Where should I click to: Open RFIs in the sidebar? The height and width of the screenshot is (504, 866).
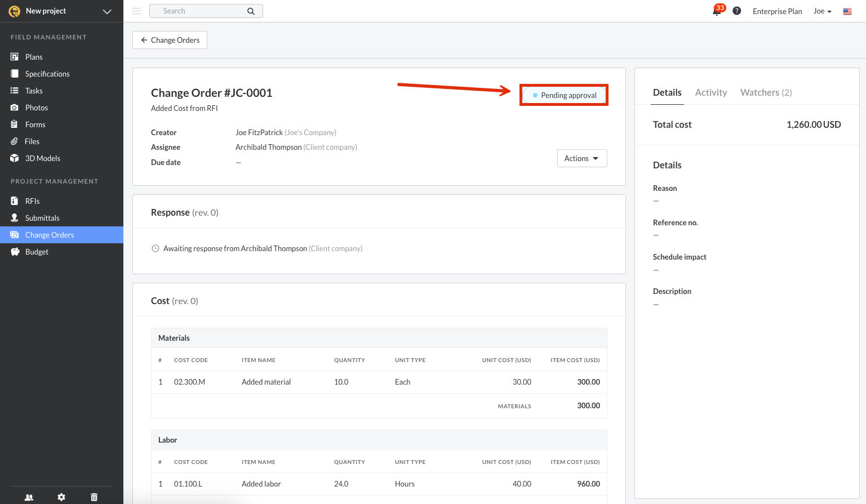32,201
